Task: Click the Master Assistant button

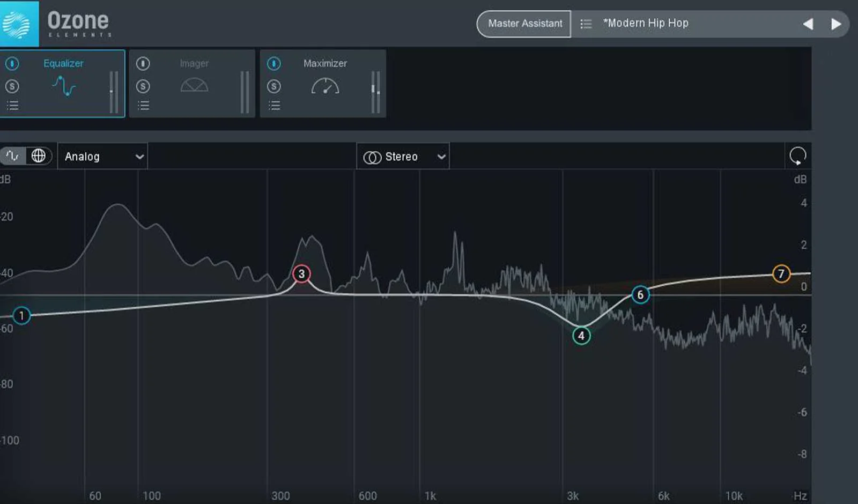Action: click(x=524, y=24)
